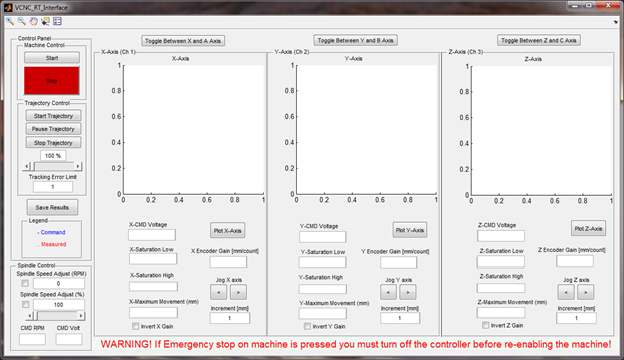Jog Y axis right arrow
This screenshot has width=624, height=360.
point(408,292)
